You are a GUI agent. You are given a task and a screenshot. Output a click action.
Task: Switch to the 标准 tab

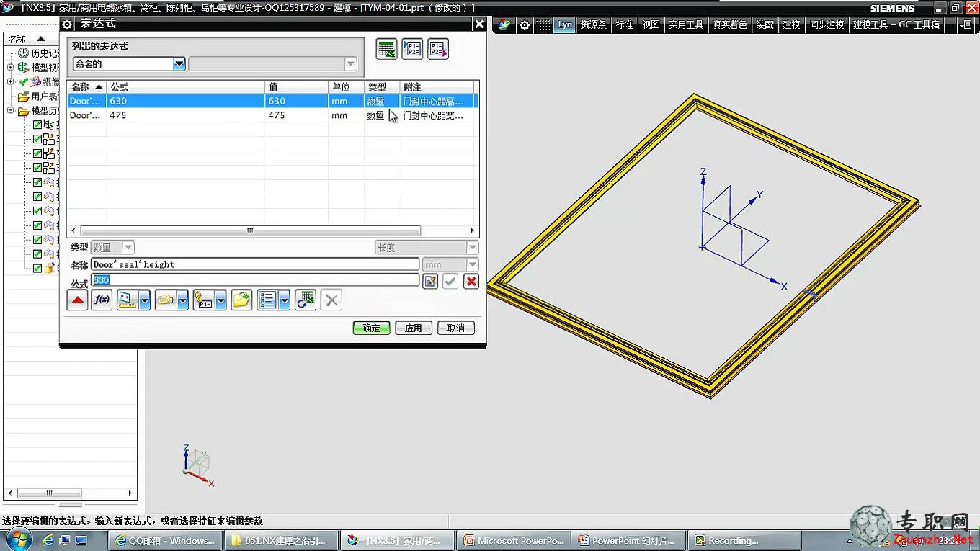click(x=624, y=24)
